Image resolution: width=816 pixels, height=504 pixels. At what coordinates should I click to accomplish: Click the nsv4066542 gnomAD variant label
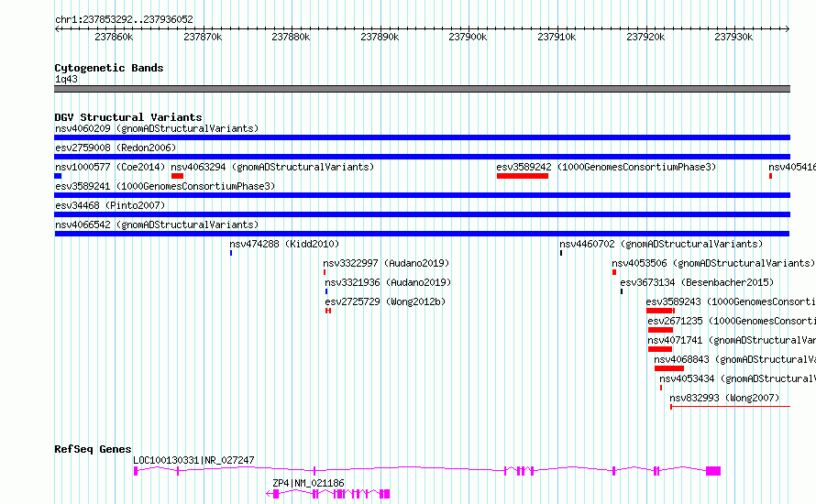157,225
